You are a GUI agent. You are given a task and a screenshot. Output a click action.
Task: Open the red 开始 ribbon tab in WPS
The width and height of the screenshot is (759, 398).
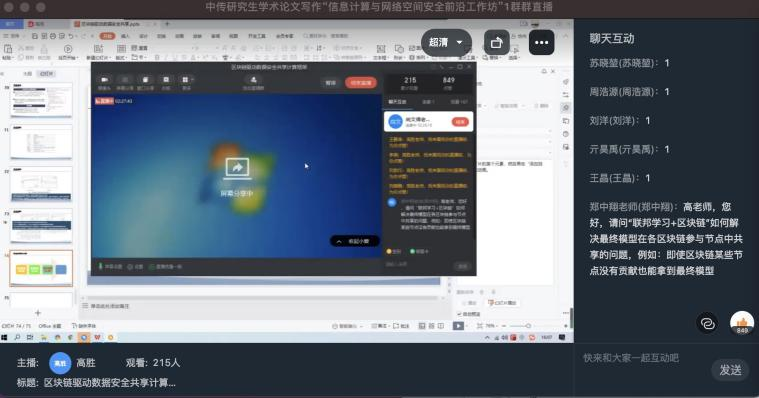click(107, 36)
